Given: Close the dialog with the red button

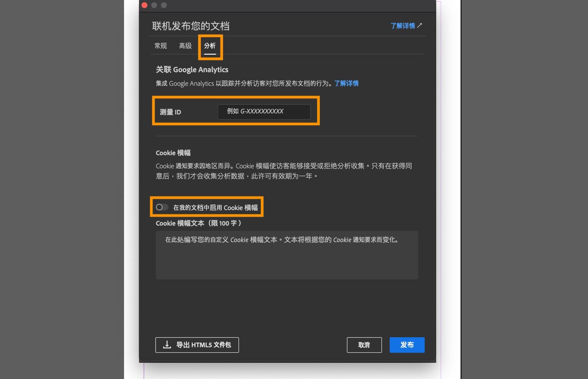Looking at the screenshot, I should 145,5.
